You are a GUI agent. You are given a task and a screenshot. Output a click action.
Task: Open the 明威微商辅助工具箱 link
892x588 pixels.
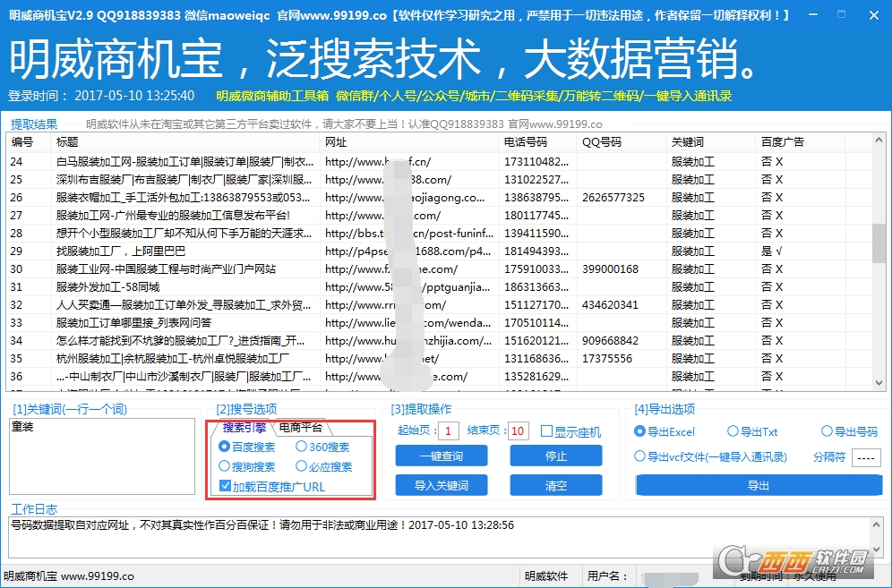pos(272,96)
